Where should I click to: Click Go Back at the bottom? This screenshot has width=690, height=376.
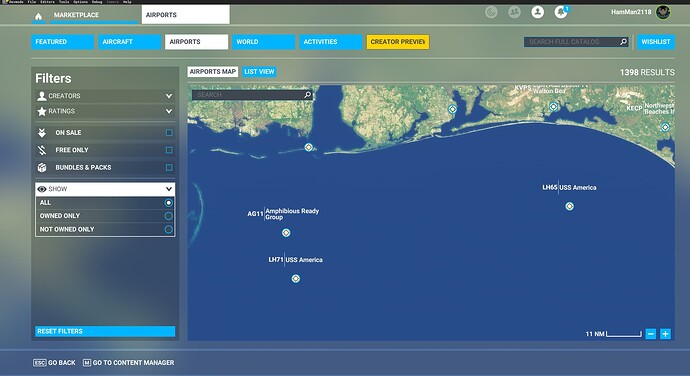[54, 363]
